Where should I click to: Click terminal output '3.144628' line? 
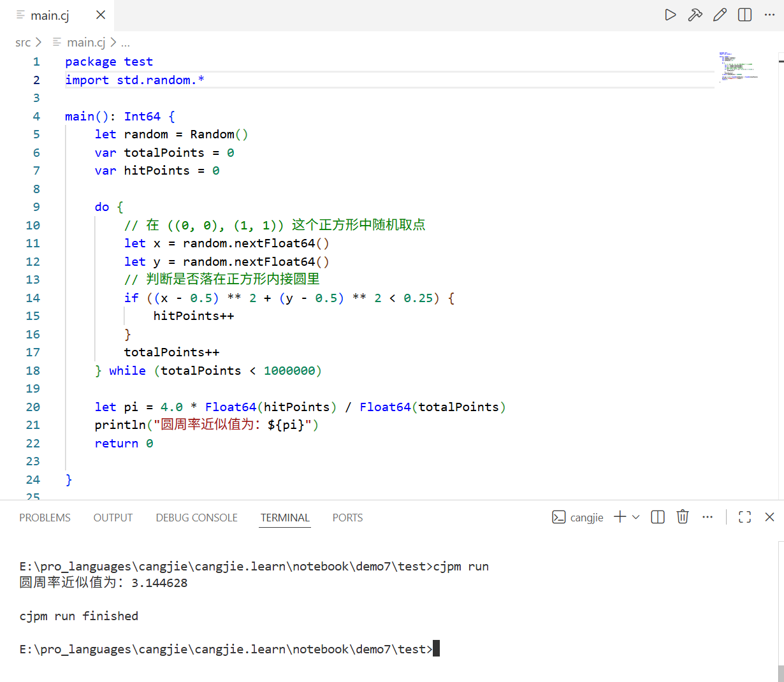pos(103,583)
